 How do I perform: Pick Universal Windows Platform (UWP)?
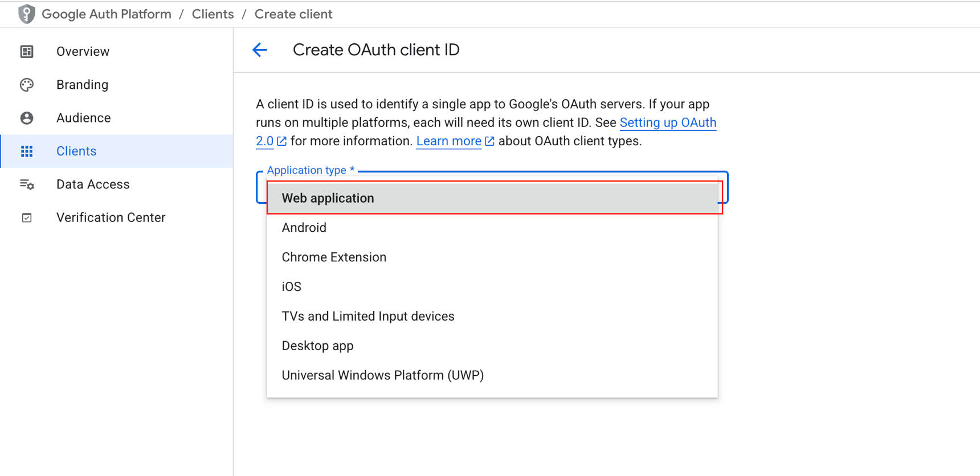382,376
